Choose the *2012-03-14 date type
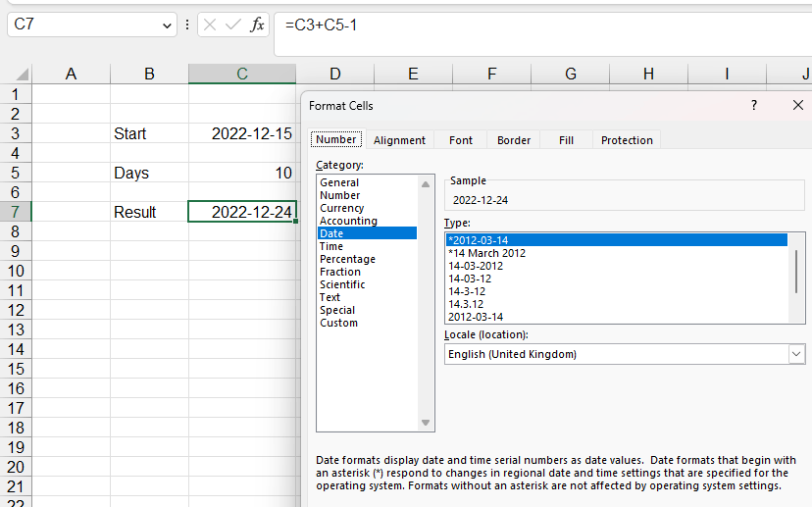Image resolution: width=812 pixels, height=507 pixels. click(616, 240)
